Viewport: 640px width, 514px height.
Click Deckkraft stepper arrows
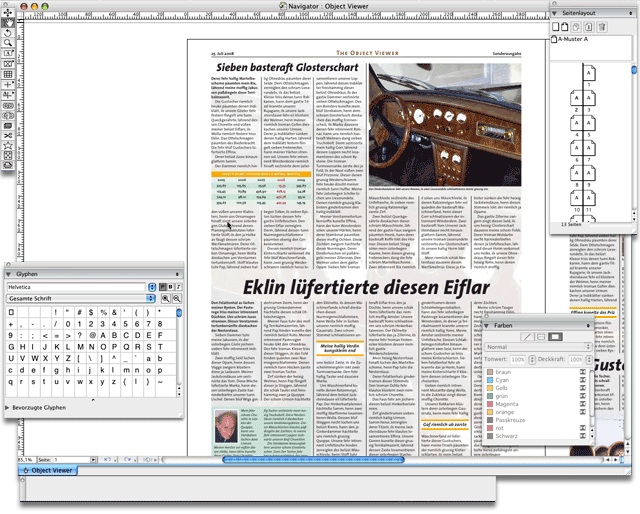(589, 360)
